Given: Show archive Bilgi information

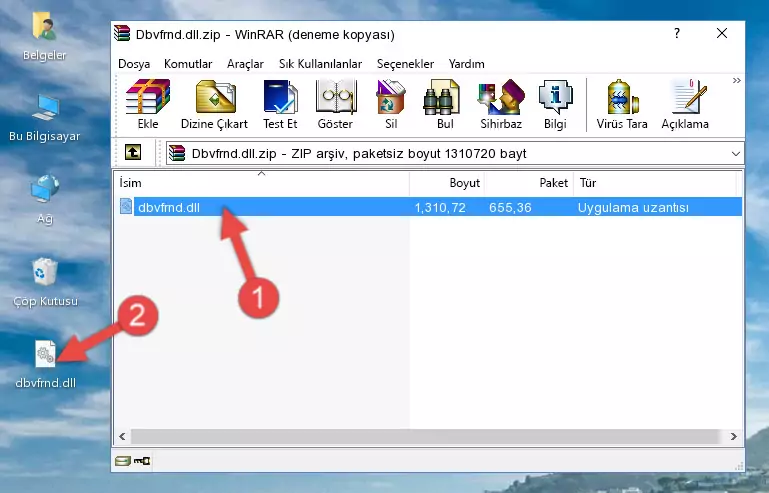Looking at the screenshot, I should [555, 104].
